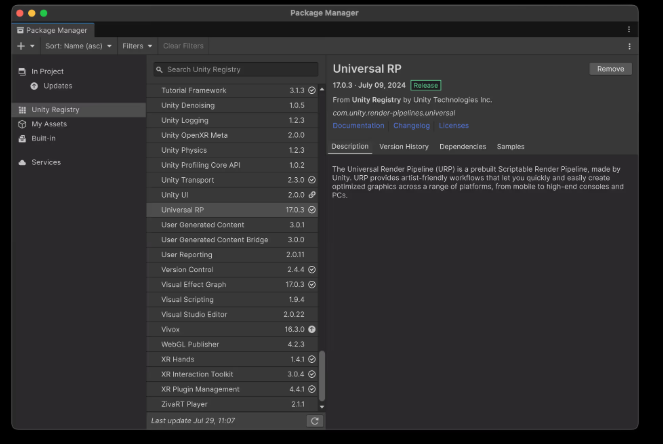The height and width of the screenshot is (444, 663).
Task: Select the Package Manager window tab
Action: coord(52,30)
